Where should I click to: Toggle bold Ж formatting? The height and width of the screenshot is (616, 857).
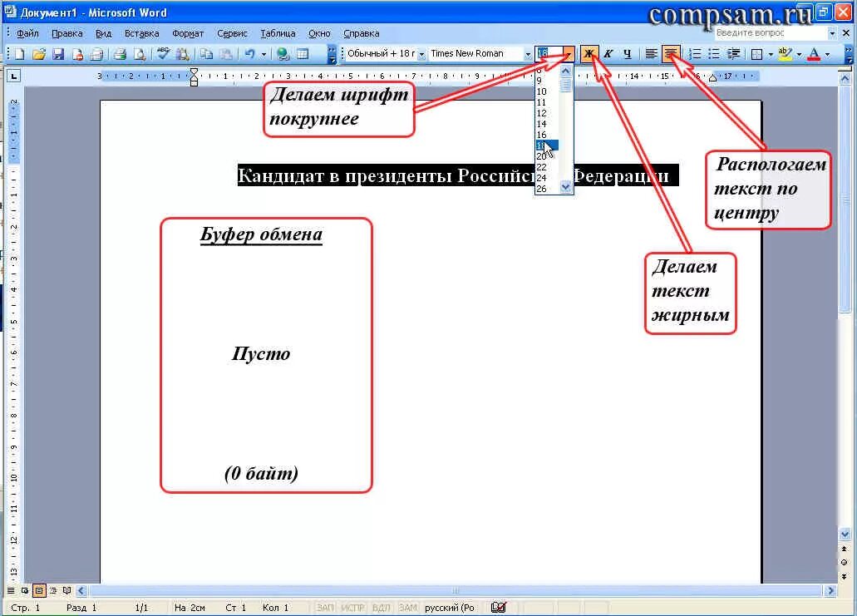[589, 53]
